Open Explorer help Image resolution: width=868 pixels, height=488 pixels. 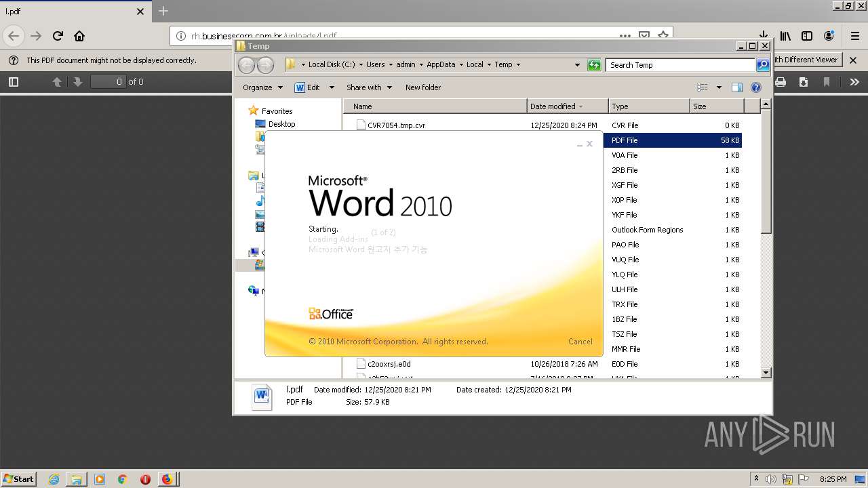(x=756, y=87)
